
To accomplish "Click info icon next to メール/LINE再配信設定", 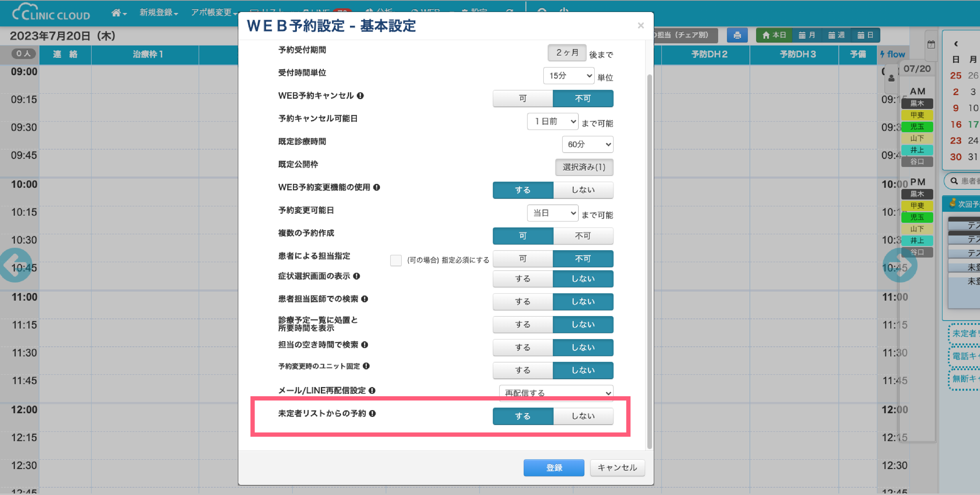I will coord(372,391).
